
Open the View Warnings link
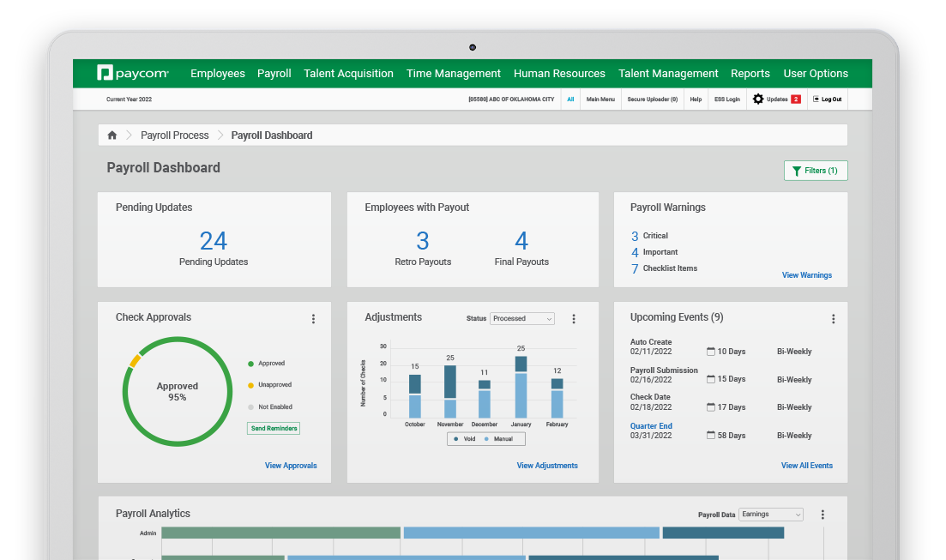tap(806, 275)
